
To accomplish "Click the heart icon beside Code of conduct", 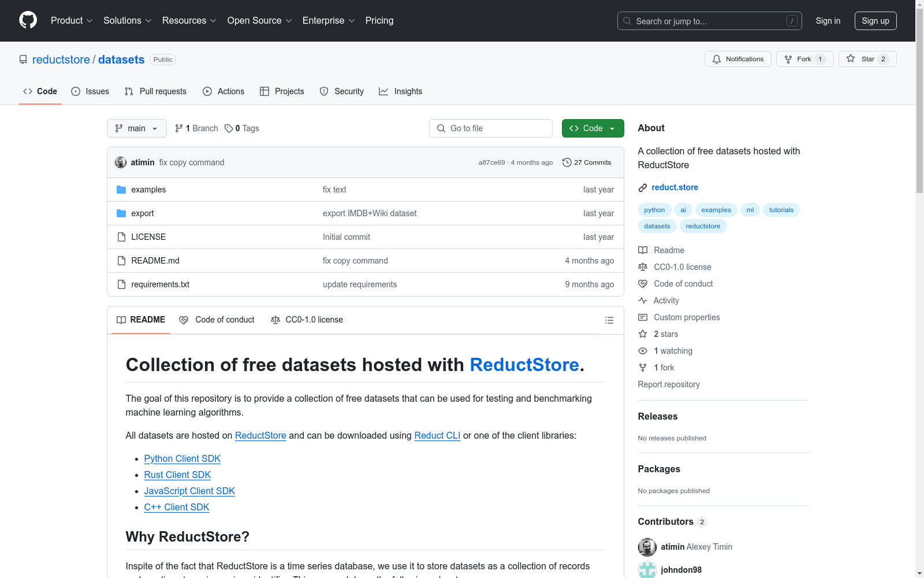I will 643,284.
